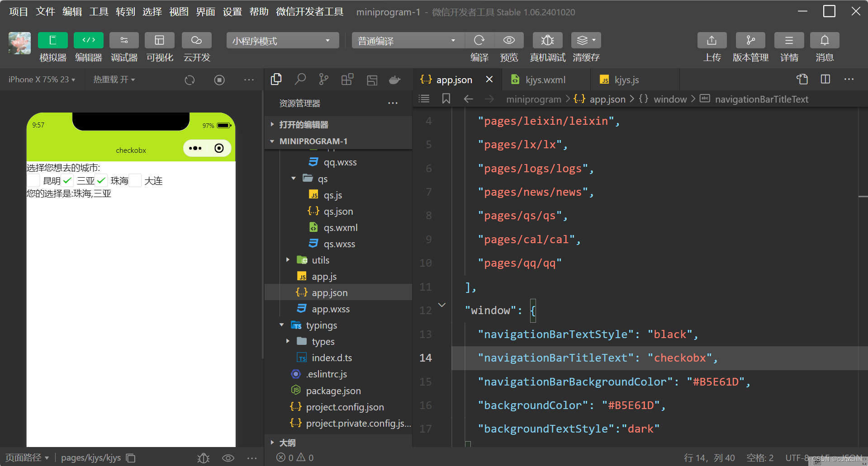868x466 pixels.
Task: Open cloud development
Action: (x=196, y=40)
